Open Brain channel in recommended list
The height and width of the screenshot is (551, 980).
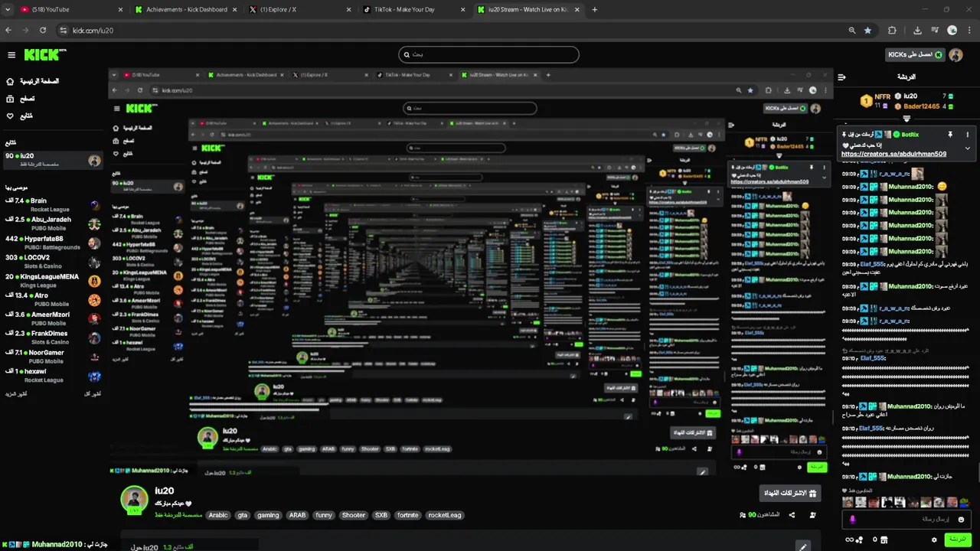[x=53, y=204]
